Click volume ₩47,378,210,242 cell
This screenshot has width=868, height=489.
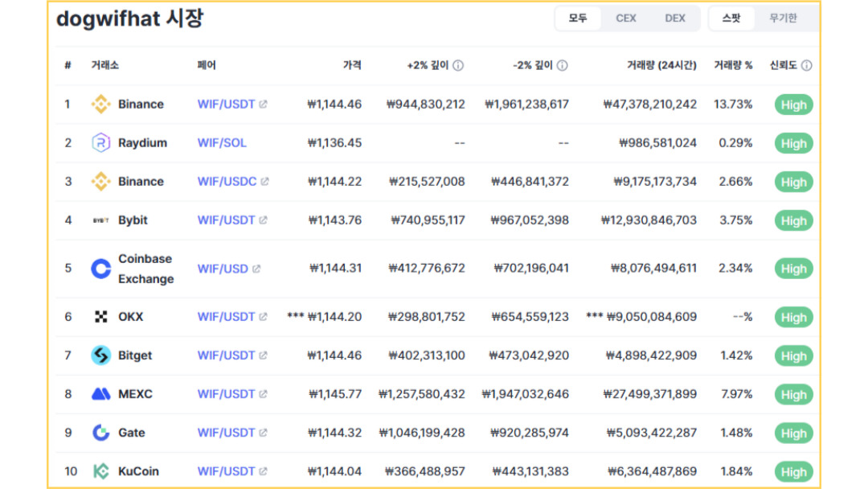[x=650, y=104]
